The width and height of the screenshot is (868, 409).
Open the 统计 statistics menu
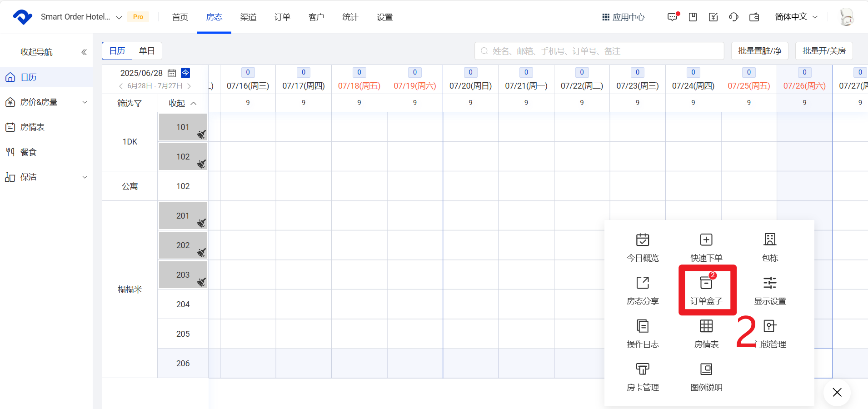(350, 17)
